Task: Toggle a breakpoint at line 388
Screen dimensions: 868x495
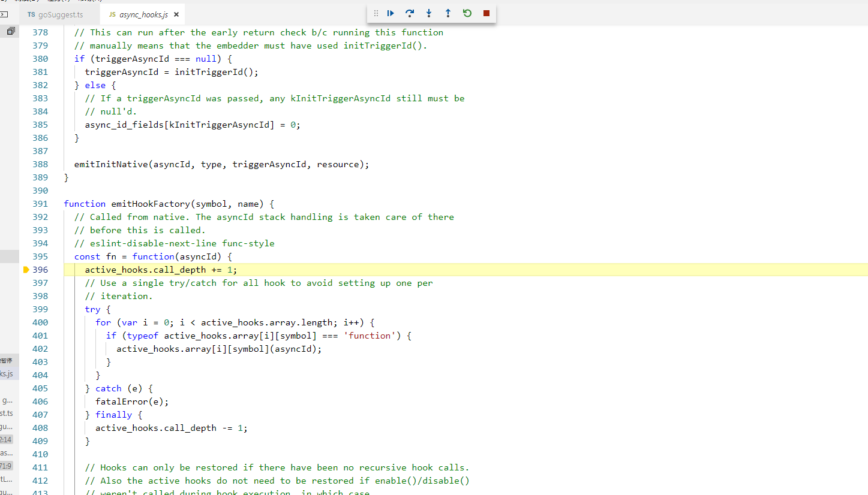Action: click(x=26, y=164)
